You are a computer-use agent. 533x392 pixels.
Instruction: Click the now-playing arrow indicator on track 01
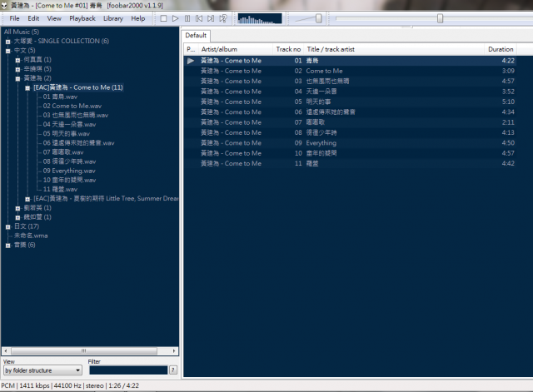point(191,61)
